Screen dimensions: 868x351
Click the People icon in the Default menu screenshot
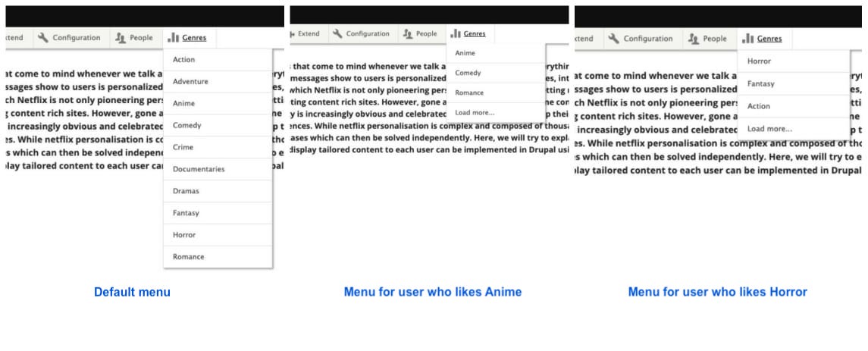coord(121,38)
